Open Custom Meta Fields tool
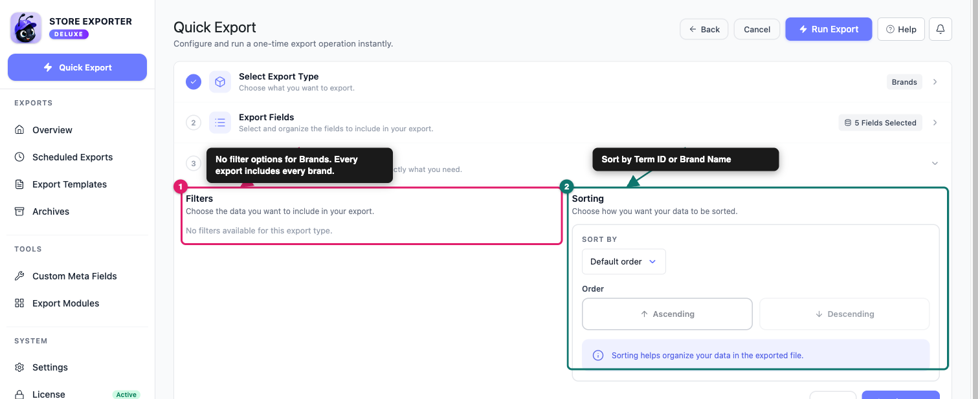 74,276
